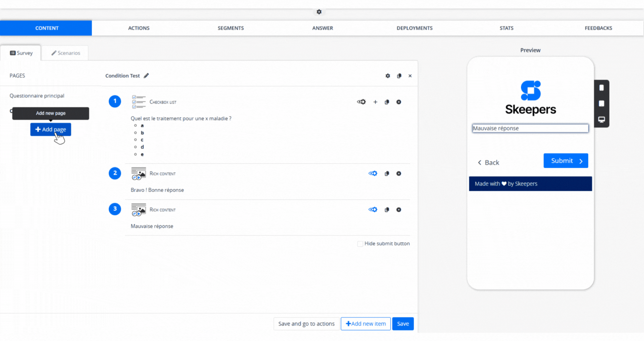Delete Rich content item 2
Image resolution: width=644 pixels, height=341 pixels.
399,174
